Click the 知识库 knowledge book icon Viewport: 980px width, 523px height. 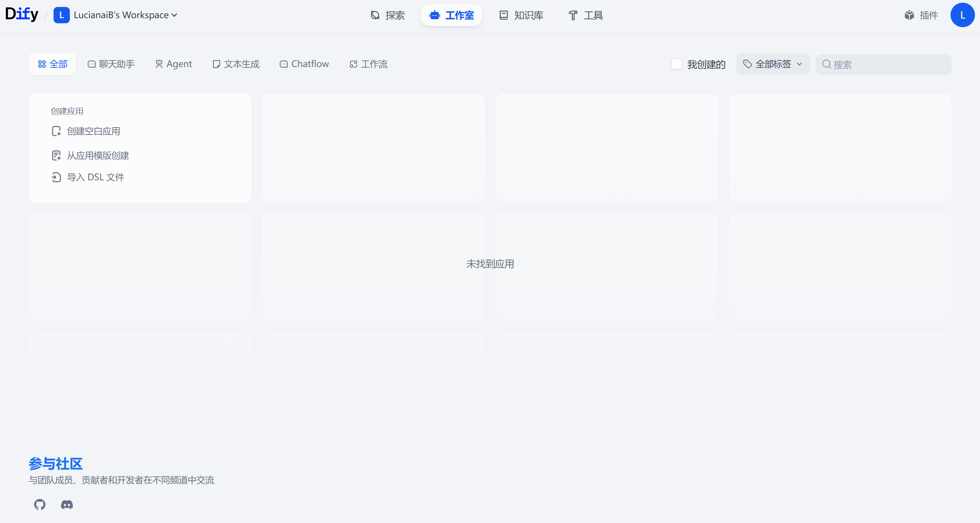[x=504, y=15]
